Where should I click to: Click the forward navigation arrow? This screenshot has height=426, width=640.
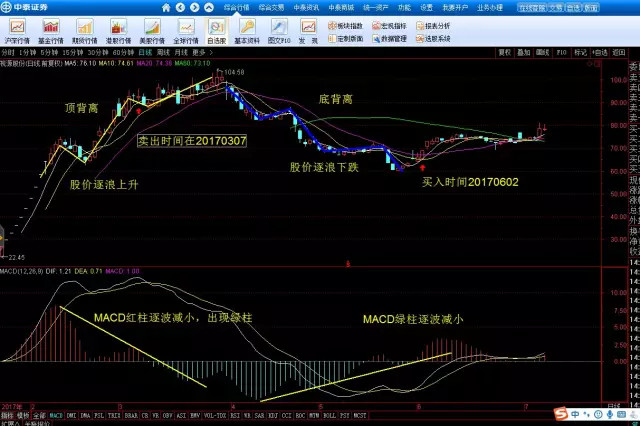pos(194,7)
